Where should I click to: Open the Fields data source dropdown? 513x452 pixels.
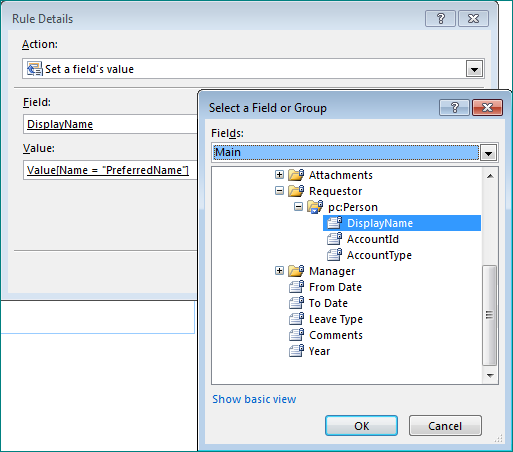click(489, 153)
